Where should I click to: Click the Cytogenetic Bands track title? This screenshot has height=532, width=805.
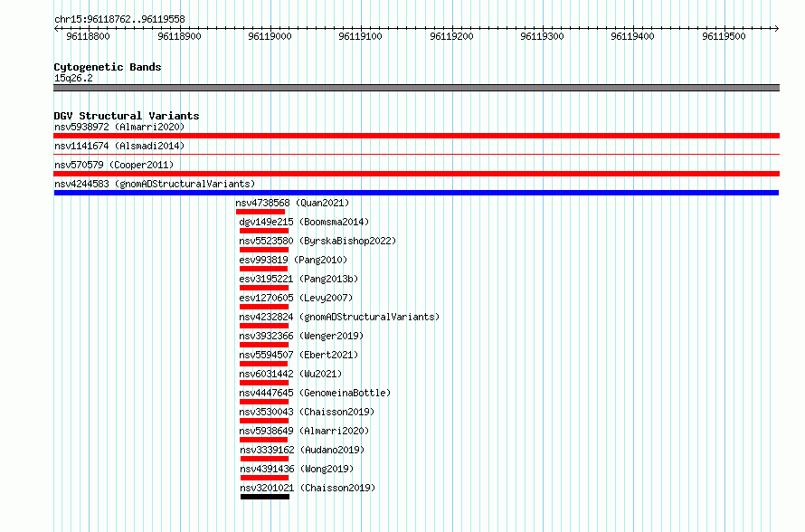(108, 67)
